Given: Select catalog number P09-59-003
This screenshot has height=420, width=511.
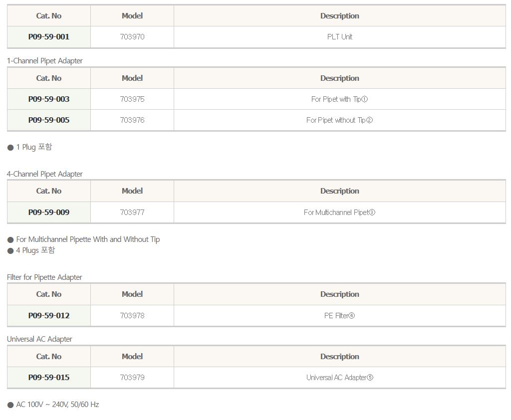Looking at the screenshot, I should tap(49, 99).
